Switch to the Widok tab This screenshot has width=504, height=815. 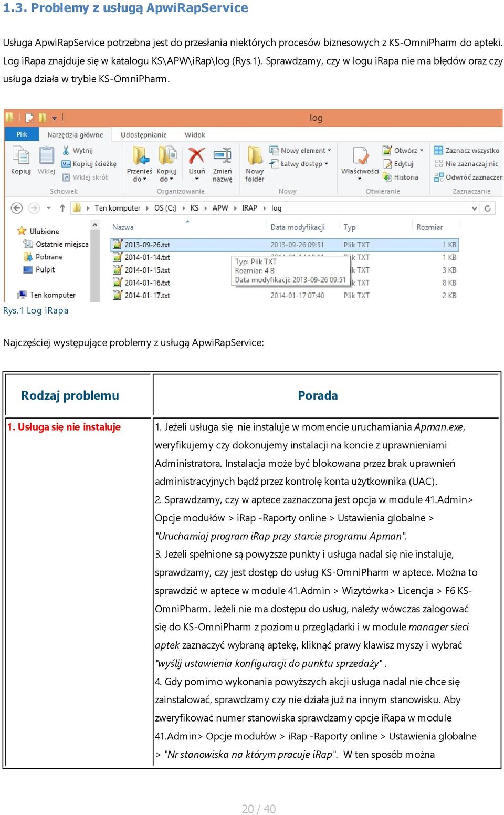click(195, 134)
